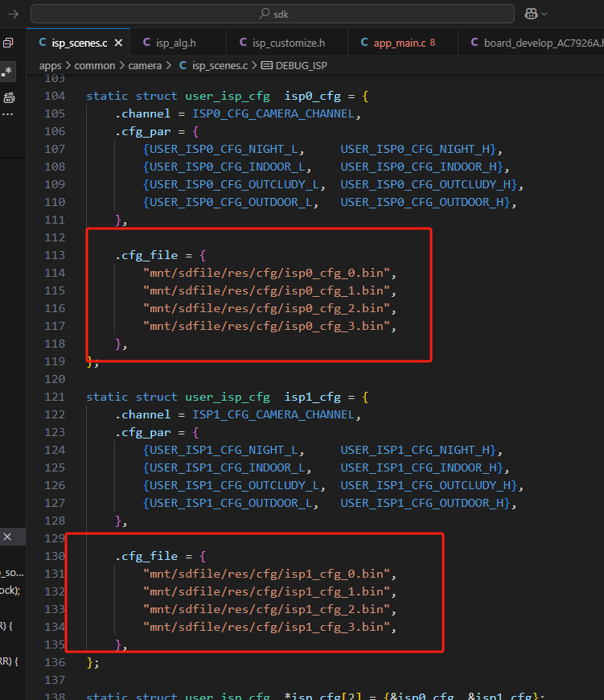This screenshot has width=604, height=700.
Task: Click the C file icon on isp_alg.h tab
Action: [146, 43]
